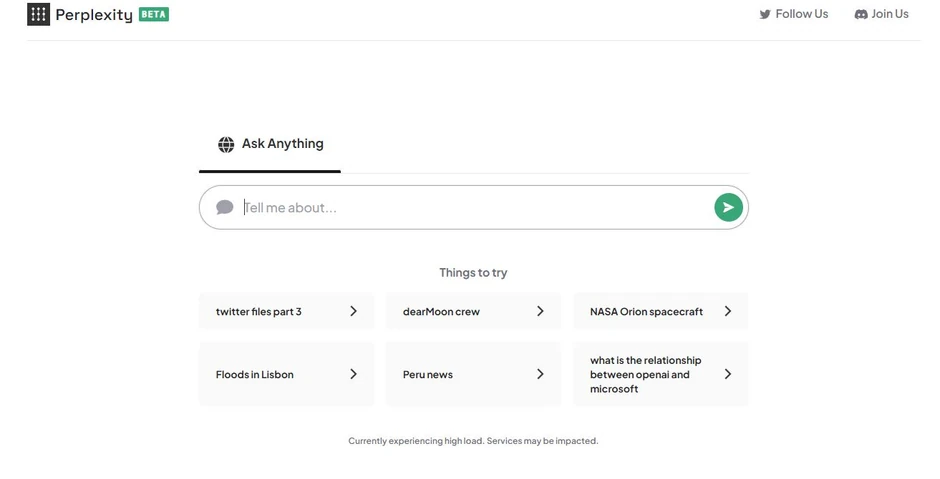The height and width of the screenshot is (479, 940).
Task: Open the Join Us link
Action: point(889,14)
